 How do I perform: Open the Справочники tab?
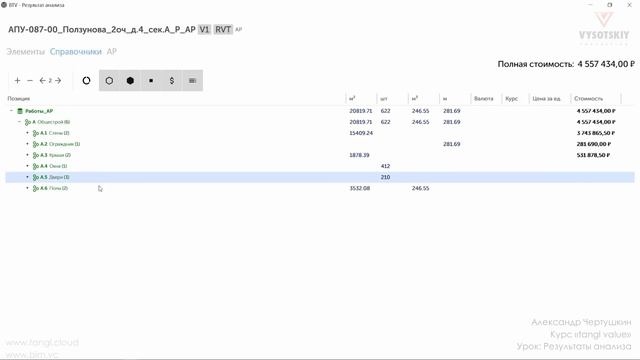76,51
